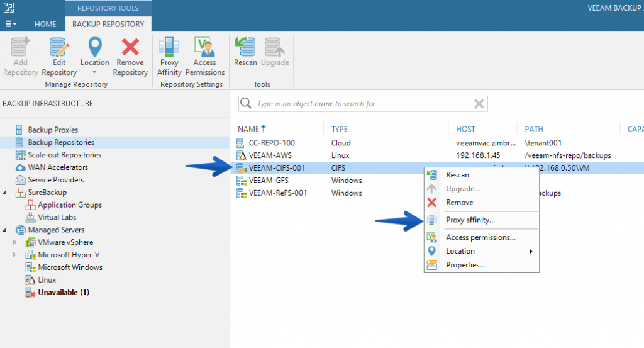
Task: Expand the Microsoft Hyper-V tree node
Action: coord(15,255)
